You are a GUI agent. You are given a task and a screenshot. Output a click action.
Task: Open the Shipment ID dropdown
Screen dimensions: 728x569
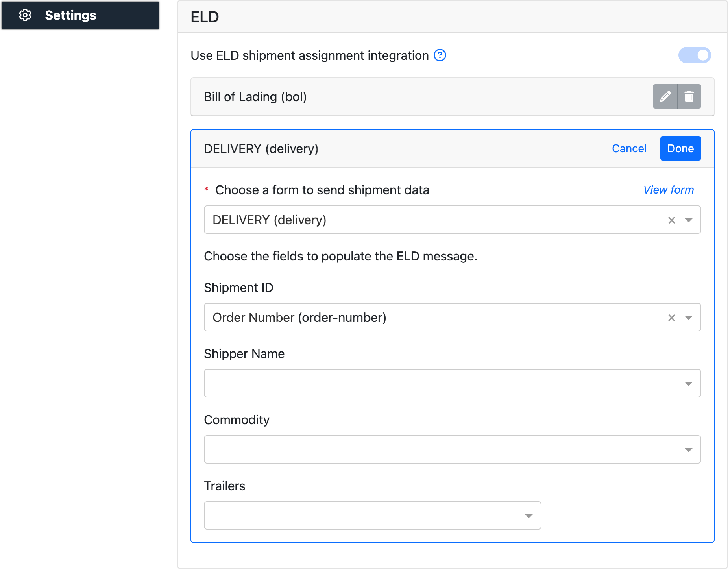click(x=688, y=317)
